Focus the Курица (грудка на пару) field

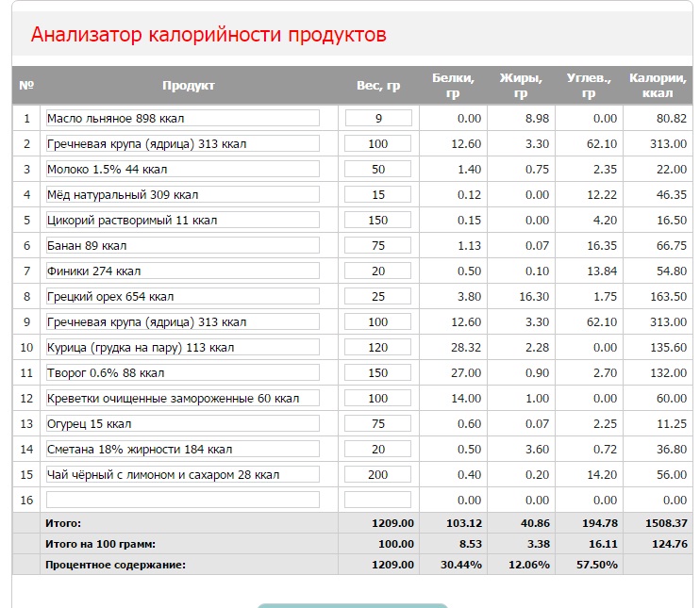[x=182, y=348]
